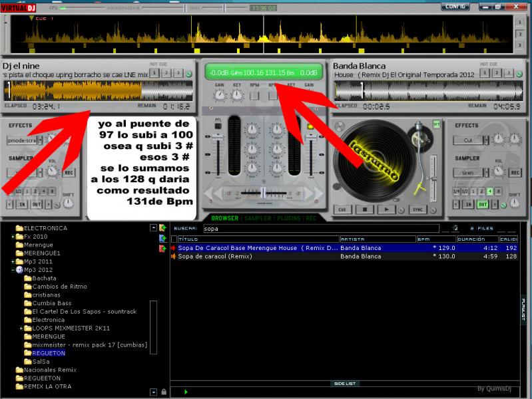Screen dimensions: 532x399
Task: Select waveform zoom level 1
Action: click(519, 23)
